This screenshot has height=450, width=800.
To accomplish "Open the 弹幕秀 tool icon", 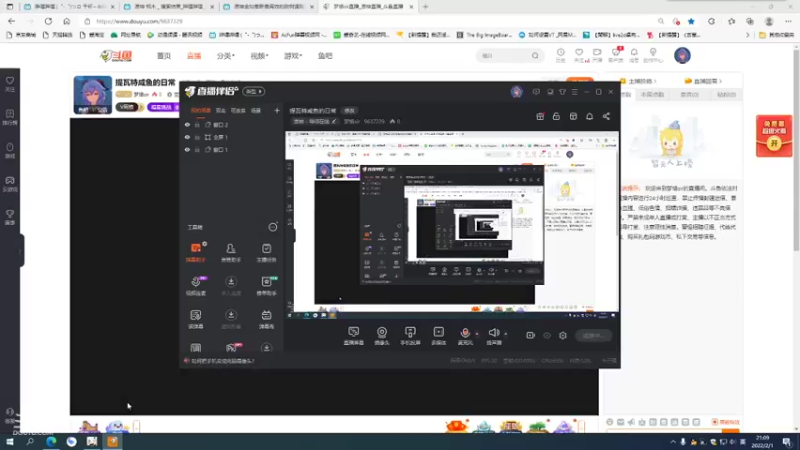I will (x=266, y=319).
